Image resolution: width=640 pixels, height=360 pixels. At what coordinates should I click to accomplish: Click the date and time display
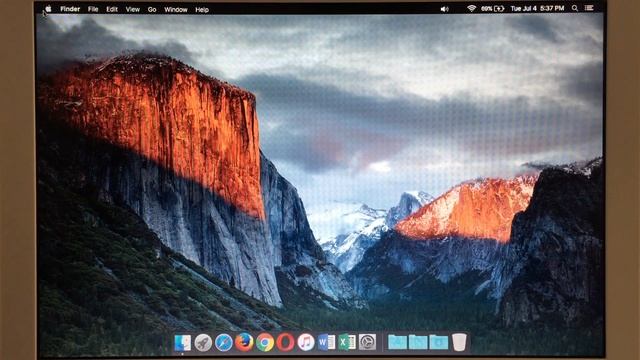click(x=537, y=8)
